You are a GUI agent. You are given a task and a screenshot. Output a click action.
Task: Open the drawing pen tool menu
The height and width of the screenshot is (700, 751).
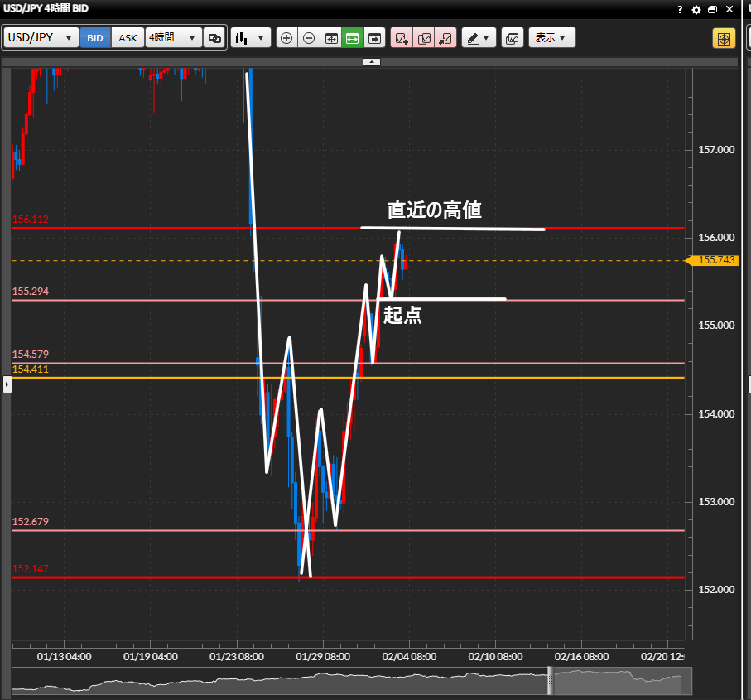coord(478,38)
